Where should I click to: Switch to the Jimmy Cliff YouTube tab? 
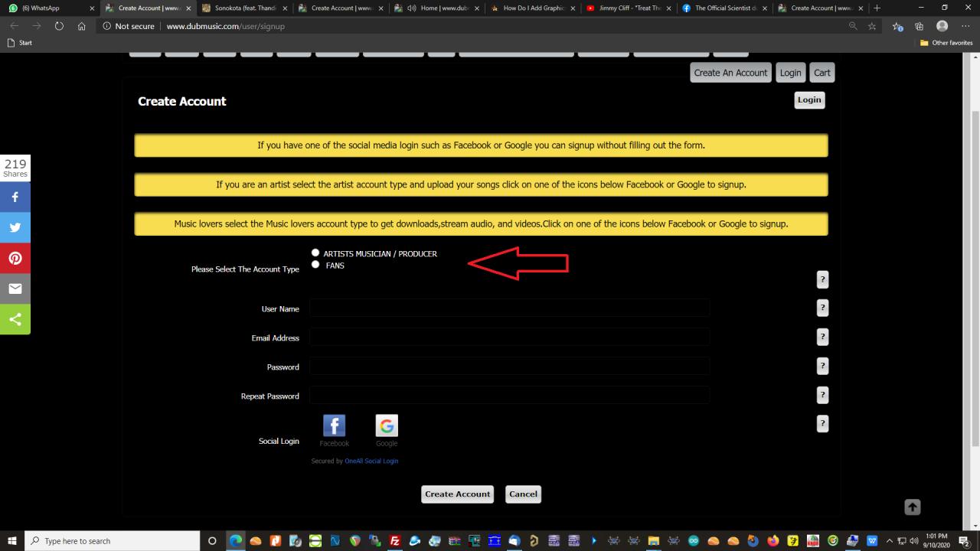pos(628,8)
